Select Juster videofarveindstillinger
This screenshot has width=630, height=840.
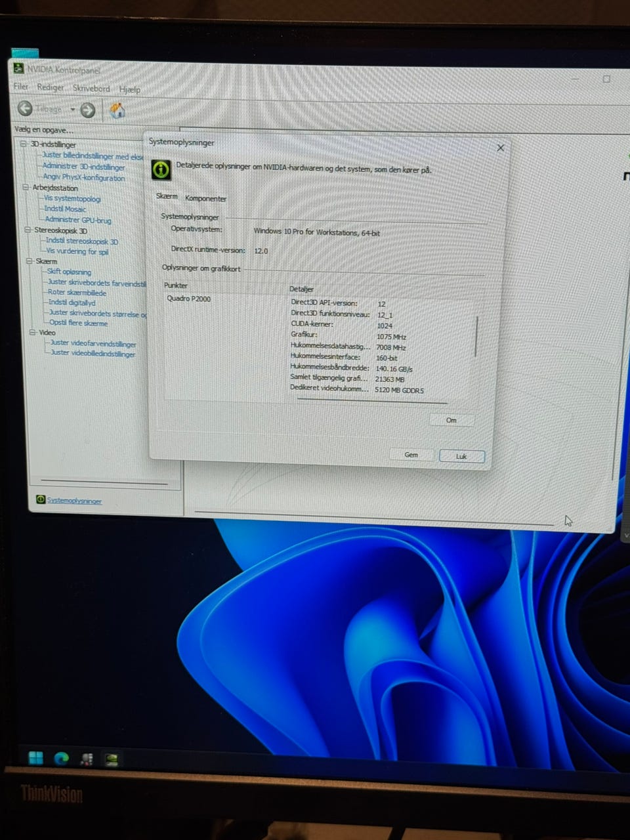(x=94, y=343)
